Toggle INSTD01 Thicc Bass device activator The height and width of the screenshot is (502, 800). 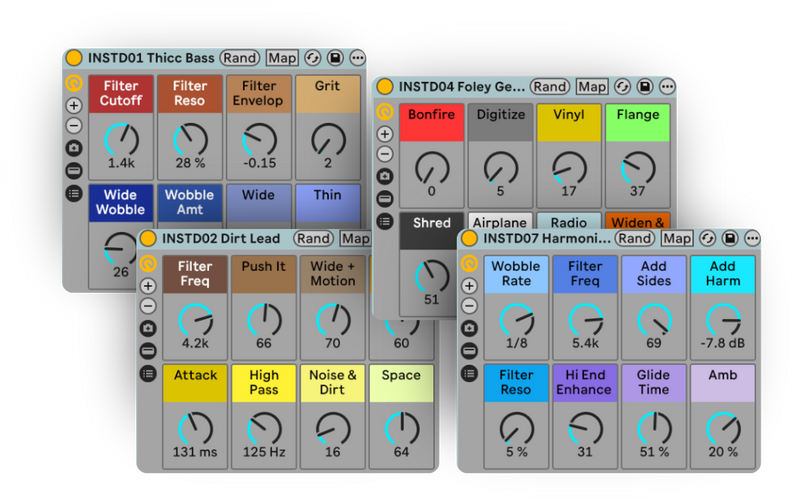point(73,58)
